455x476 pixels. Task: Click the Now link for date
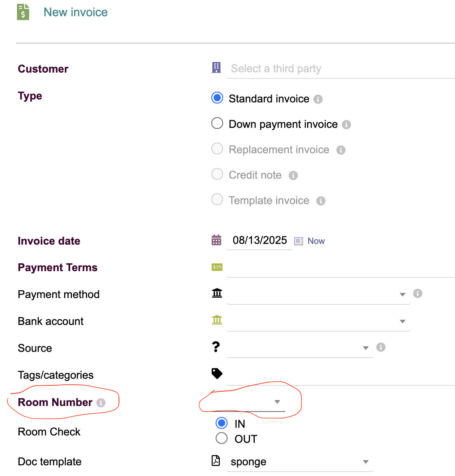coord(316,241)
